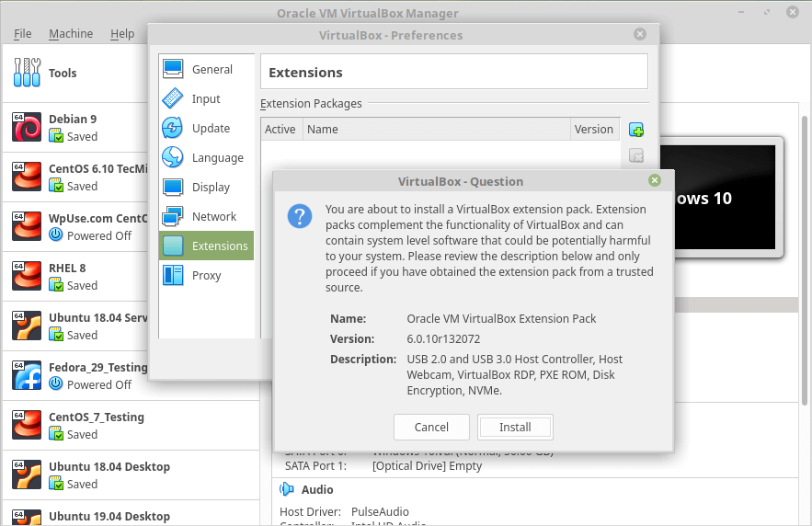The height and width of the screenshot is (526, 812).
Task: Open the Help menu
Action: pyautogui.click(x=122, y=33)
